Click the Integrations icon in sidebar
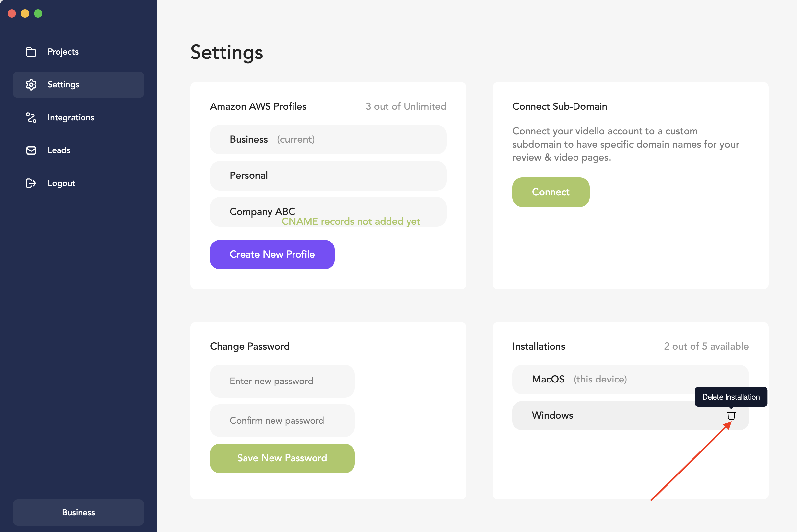The height and width of the screenshot is (532, 797). [31, 118]
